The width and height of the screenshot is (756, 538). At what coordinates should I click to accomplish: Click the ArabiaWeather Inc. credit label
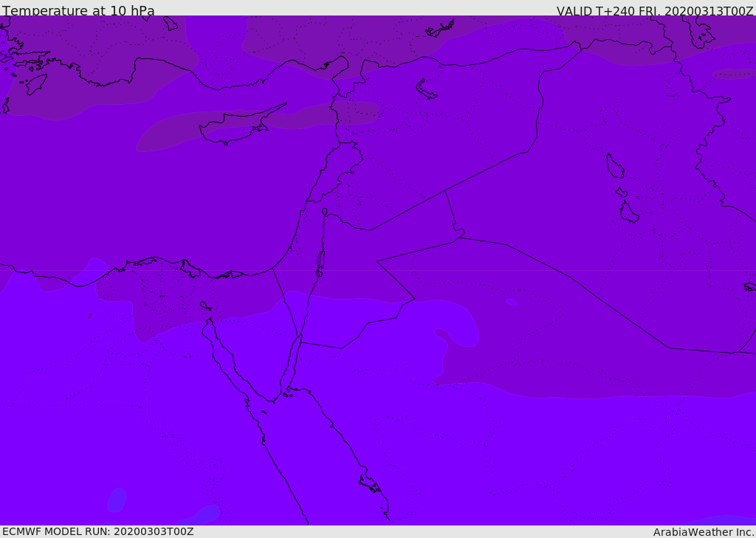(x=704, y=532)
